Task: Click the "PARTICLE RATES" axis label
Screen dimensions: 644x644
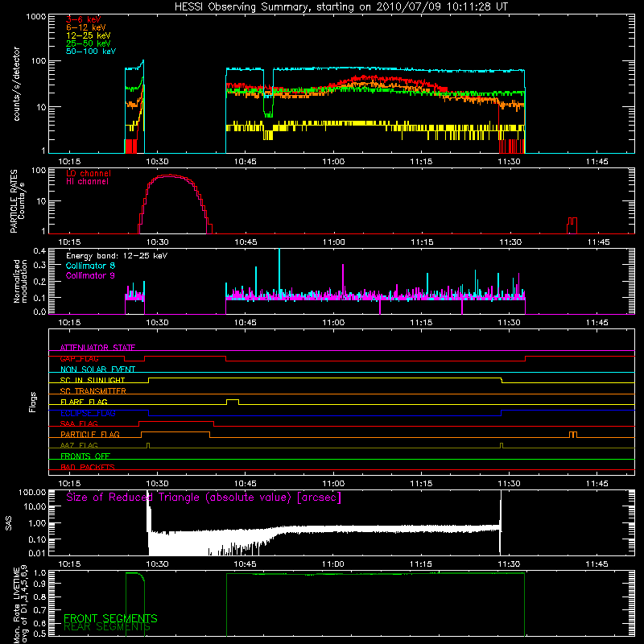Action: point(14,201)
